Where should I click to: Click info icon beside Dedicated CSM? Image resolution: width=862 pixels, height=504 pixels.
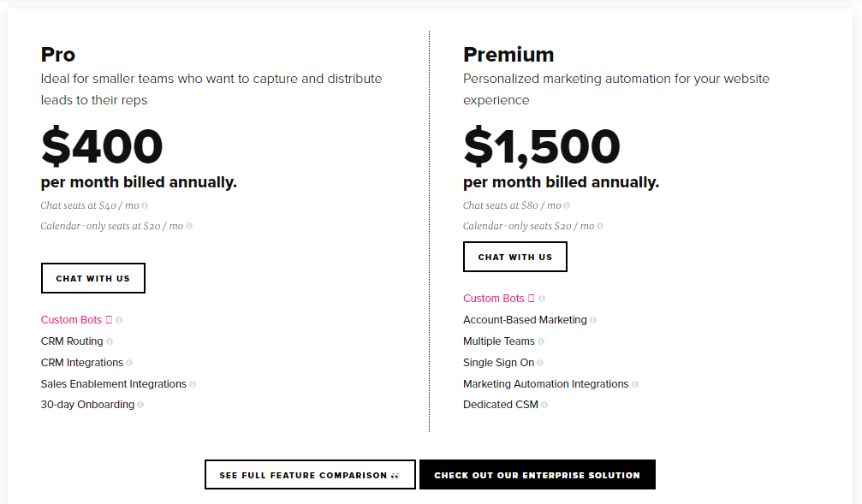pos(544,405)
